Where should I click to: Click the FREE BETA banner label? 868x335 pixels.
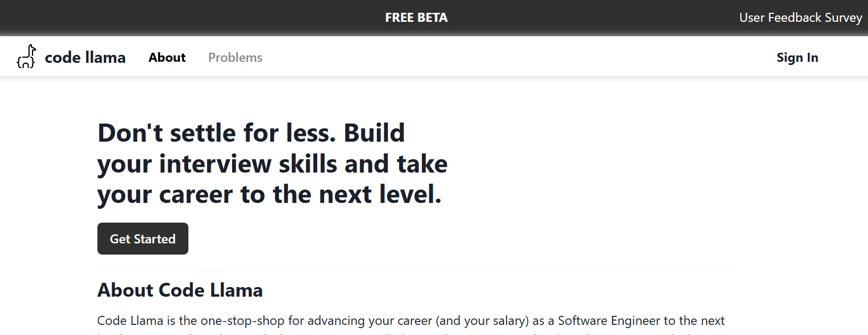[416, 18]
